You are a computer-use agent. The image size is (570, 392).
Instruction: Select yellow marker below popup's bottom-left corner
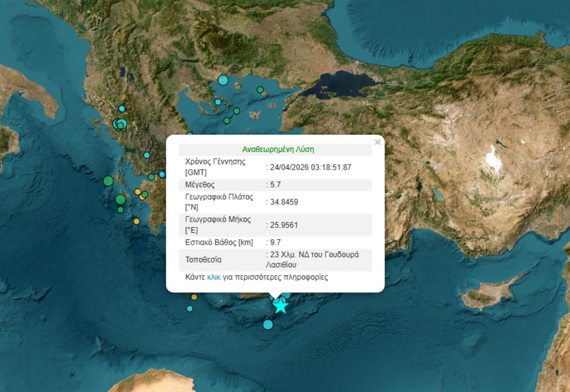194,297
